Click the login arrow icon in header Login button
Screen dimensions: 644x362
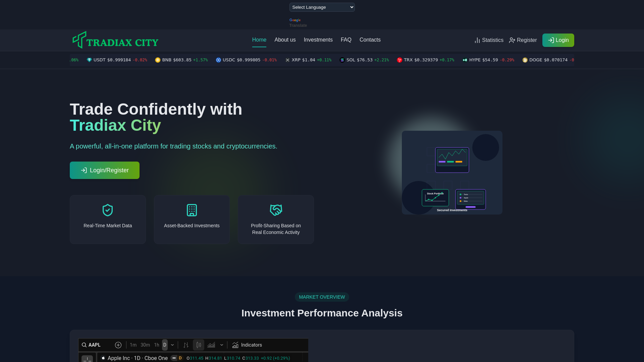[551, 40]
